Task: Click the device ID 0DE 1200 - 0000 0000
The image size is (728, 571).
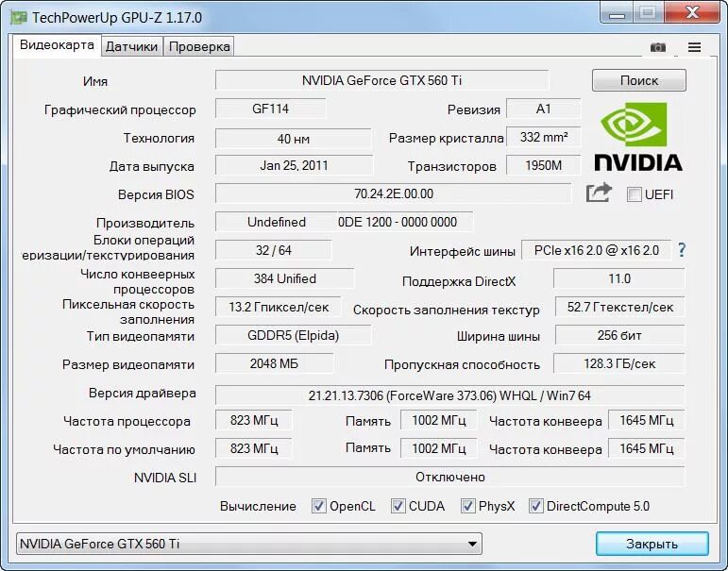Action: click(405, 222)
